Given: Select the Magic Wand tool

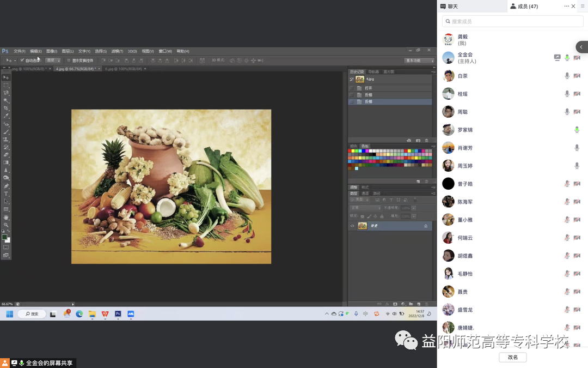Looking at the screenshot, I should 6,100.
